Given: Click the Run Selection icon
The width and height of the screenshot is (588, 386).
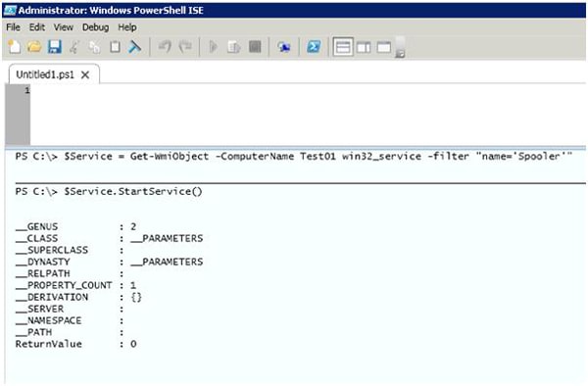Looking at the screenshot, I should (234, 47).
